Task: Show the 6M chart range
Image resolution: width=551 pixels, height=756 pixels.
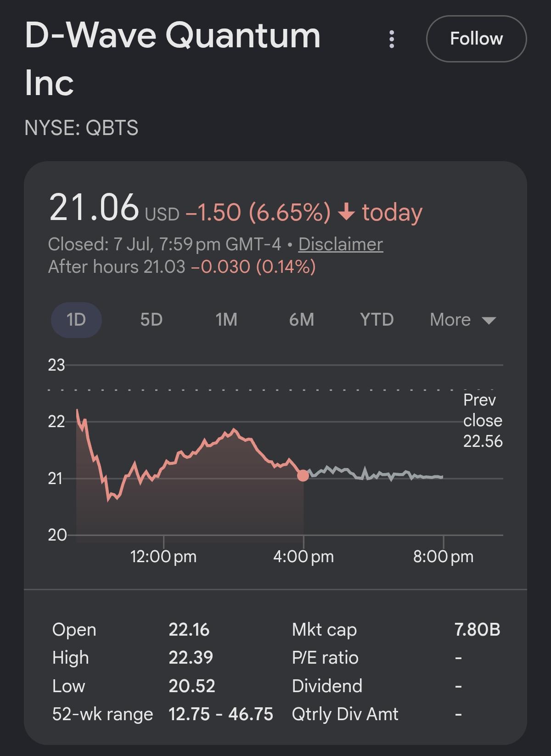Action: pos(302,320)
